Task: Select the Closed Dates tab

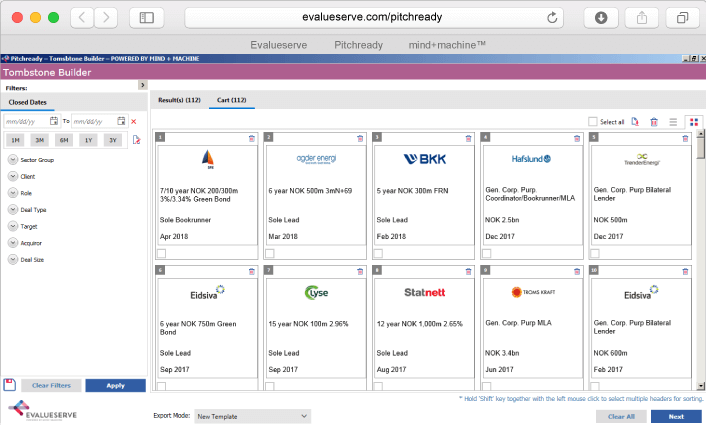Action: pos(27,102)
